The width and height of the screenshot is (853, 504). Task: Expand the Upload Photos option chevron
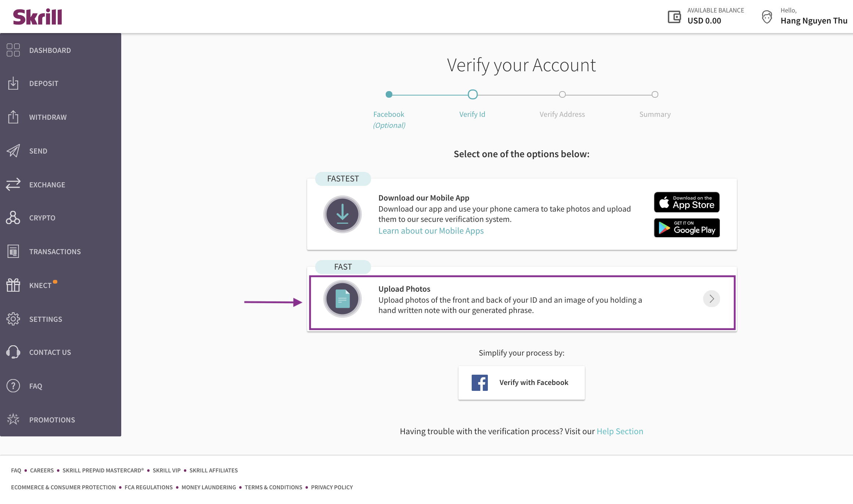coord(711,299)
